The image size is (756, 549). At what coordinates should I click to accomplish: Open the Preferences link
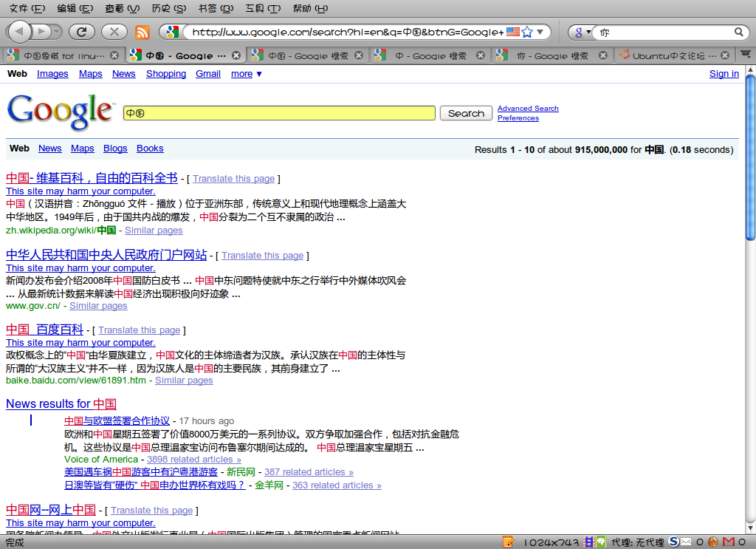pos(518,118)
